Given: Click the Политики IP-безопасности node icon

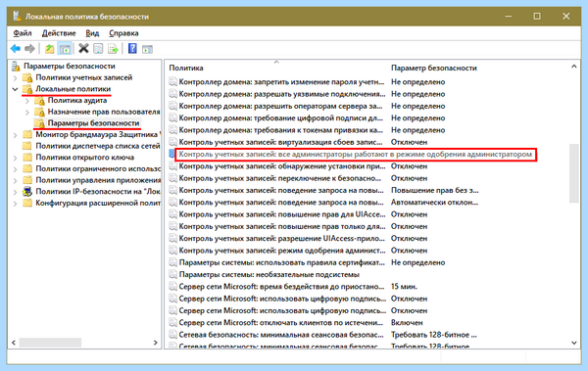Looking at the screenshot, I should [x=27, y=192].
